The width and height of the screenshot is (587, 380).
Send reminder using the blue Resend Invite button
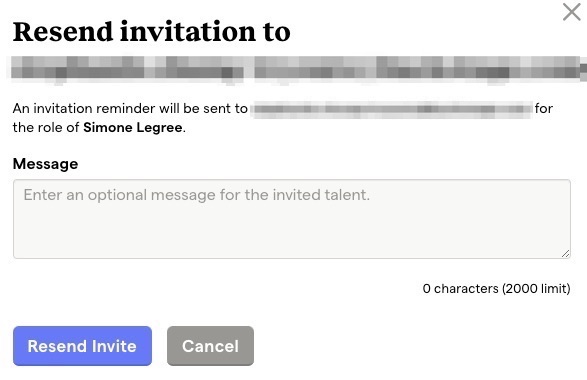coord(82,346)
